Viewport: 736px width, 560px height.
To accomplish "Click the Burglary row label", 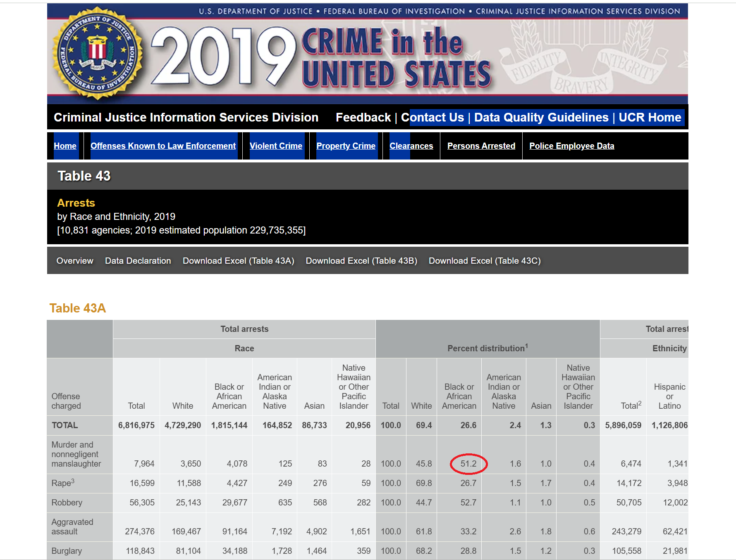I will coord(67,551).
